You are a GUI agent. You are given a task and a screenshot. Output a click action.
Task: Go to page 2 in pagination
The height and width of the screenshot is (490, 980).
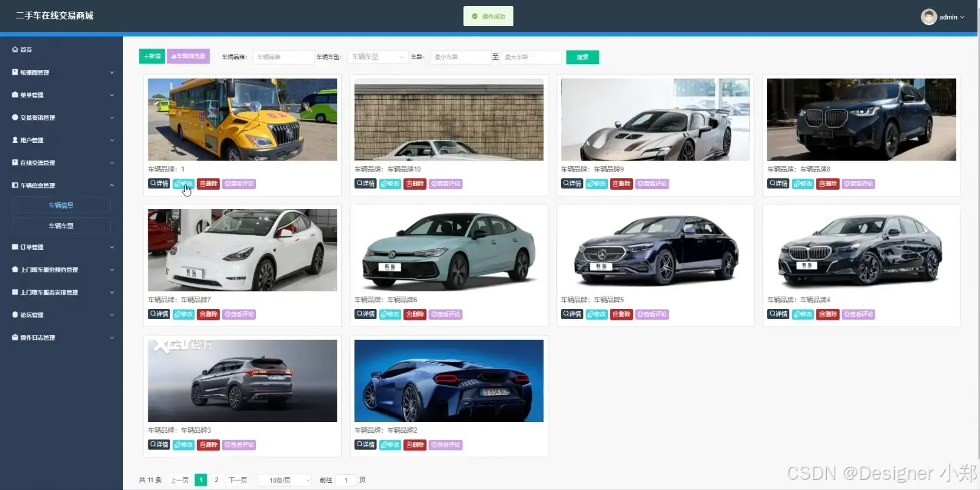[216, 480]
